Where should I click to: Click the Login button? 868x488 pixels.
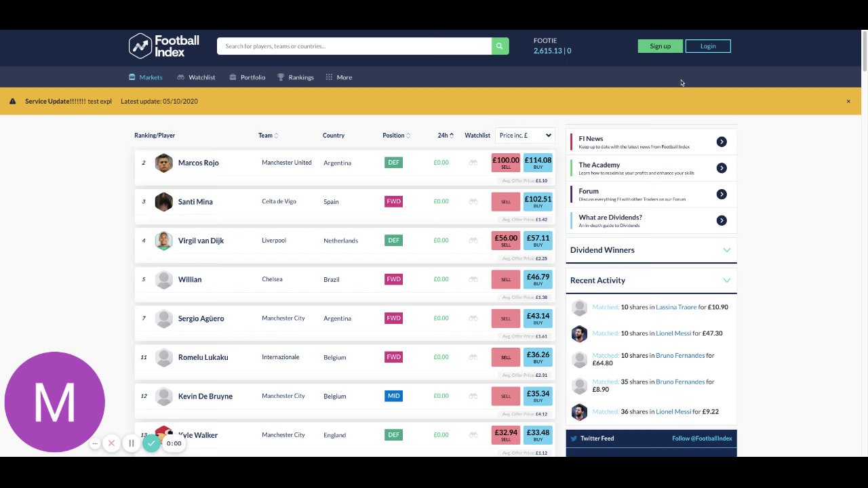708,46
